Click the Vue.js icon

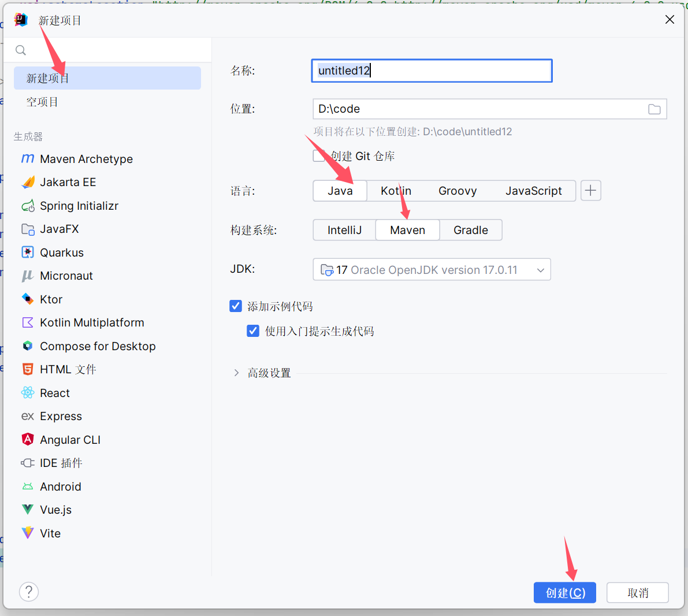coord(28,509)
